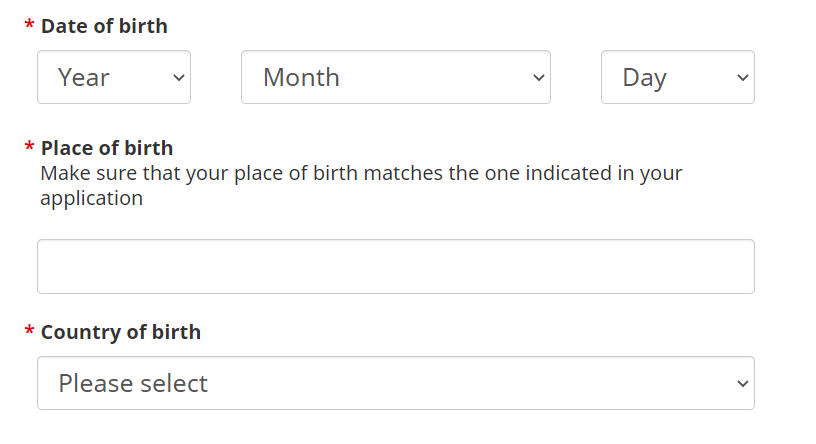Open the Year dropdown

coord(113,77)
